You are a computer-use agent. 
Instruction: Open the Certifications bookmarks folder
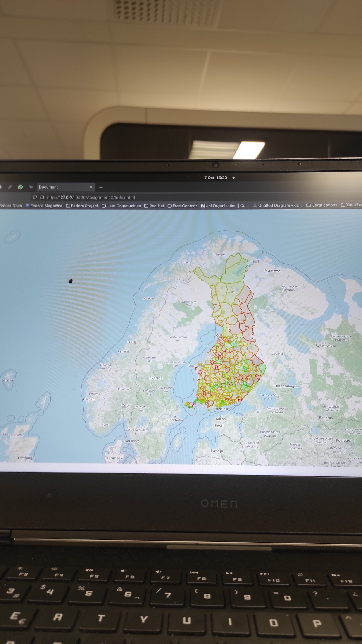[322, 205]
